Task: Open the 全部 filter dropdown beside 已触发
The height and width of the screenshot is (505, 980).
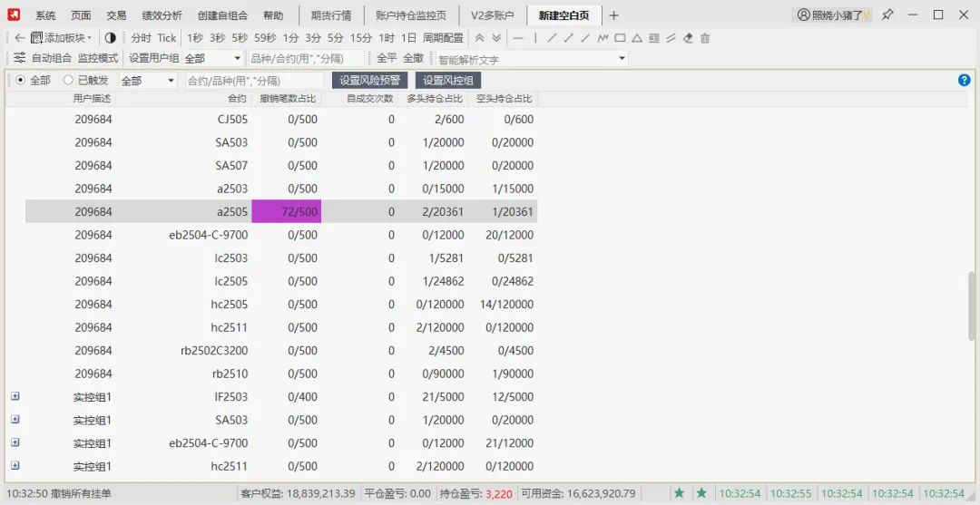Action: [148, 81]
